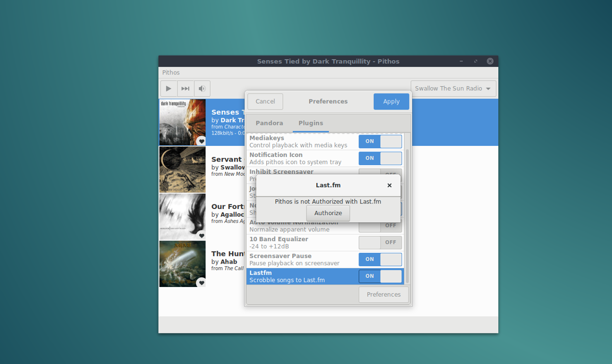Close the Last.fm dialog
The image size is (612, 364).
point(390,186)
